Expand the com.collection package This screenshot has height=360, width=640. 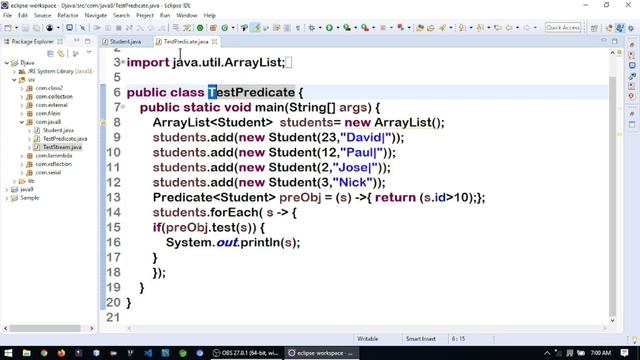coord(22,97)
